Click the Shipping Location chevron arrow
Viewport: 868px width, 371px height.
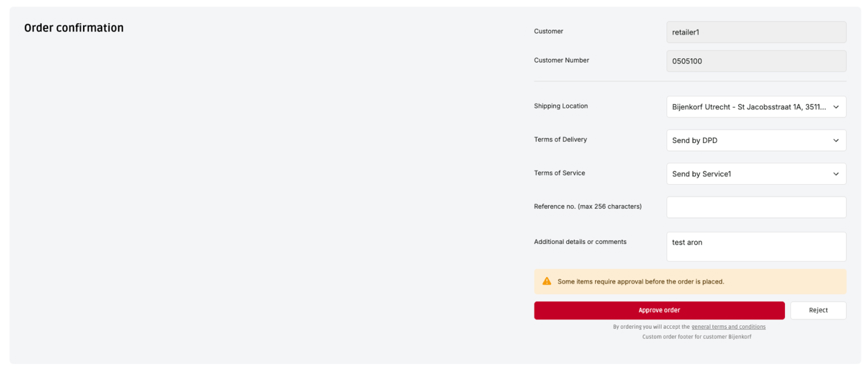(836, 107)
